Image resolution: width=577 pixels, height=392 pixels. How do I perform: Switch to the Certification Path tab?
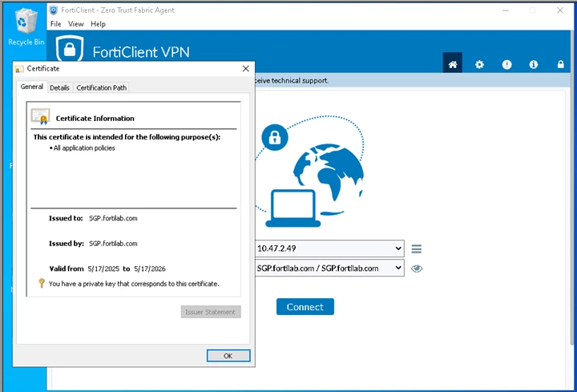tap(101, 87)
